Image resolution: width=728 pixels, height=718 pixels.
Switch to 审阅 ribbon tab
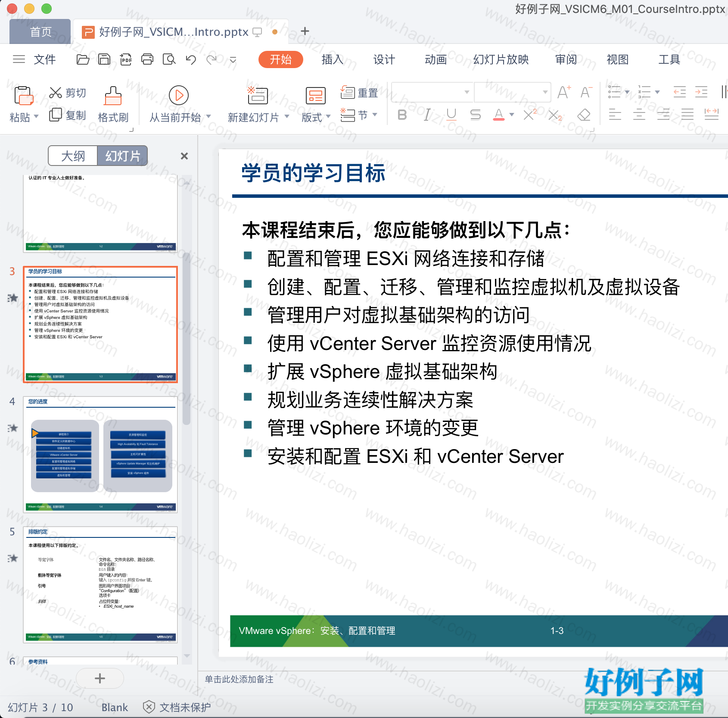[566, 59]
